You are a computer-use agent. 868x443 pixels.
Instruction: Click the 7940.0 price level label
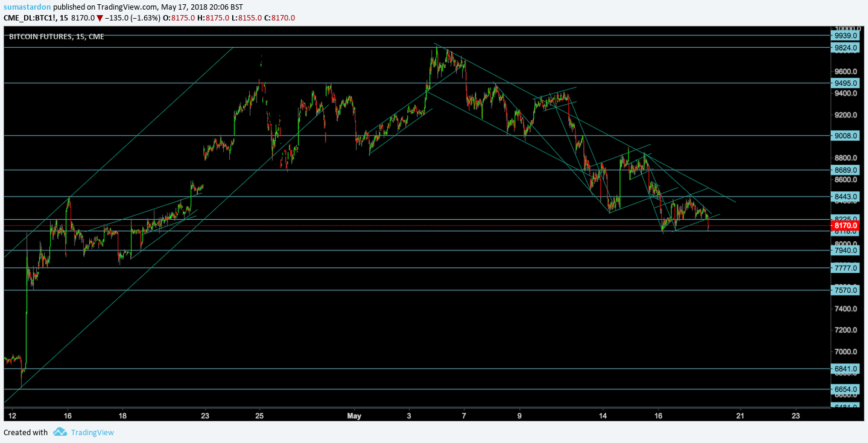coord(846,250)
